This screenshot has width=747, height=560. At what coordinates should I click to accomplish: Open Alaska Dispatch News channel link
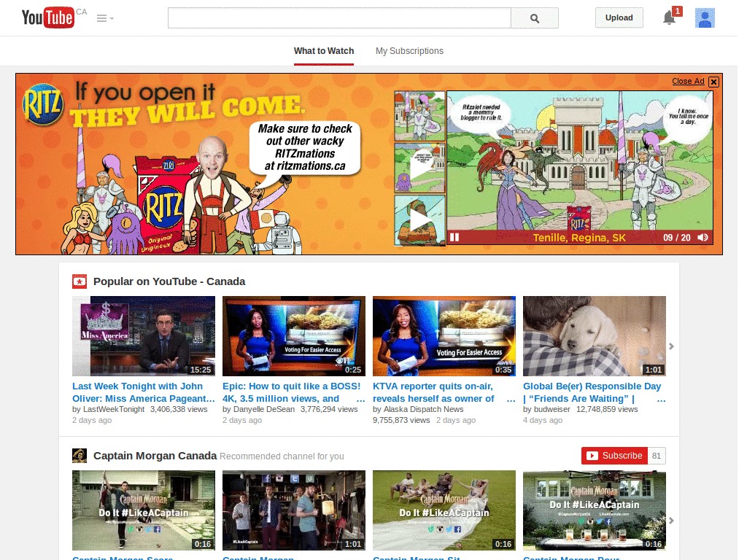tap(424, 410)
